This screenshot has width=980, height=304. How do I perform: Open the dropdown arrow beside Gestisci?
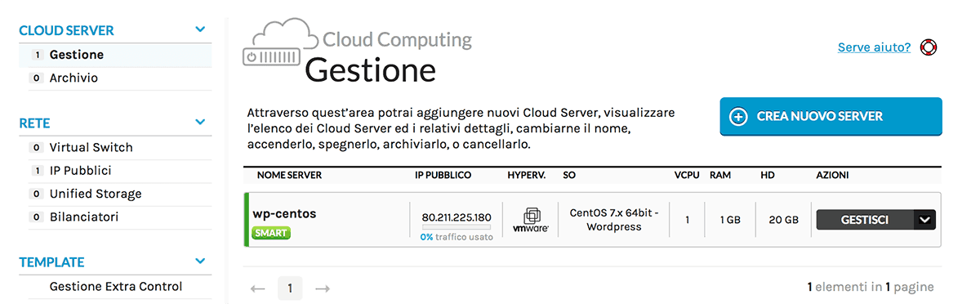(x=924, y=219)
